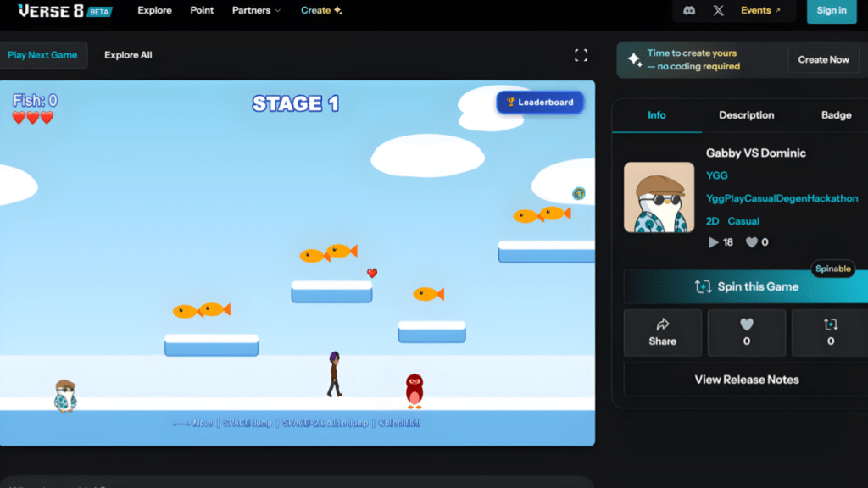Click the sparkle icon beside create banner
The width and height of the screenshot is (868, 488).
634,59
